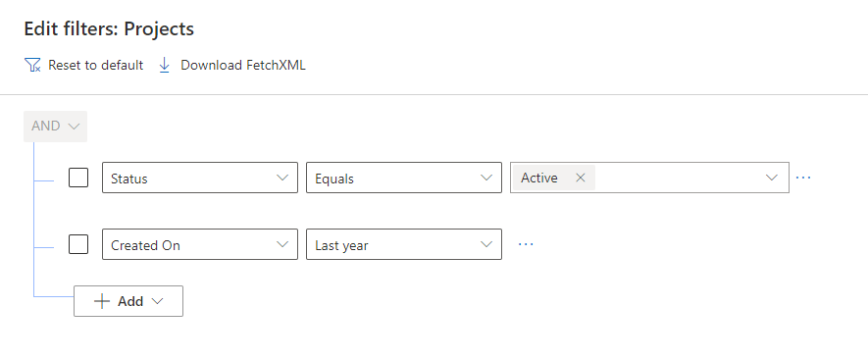Open the more options ellipsis for Created On row

526,244
